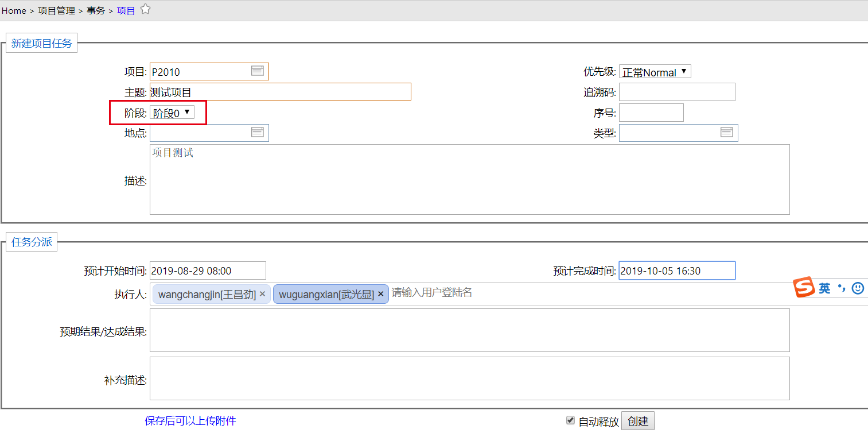Click the 主题 field with 测试项目
This screenshot has height=433, width=868.
click(x=281, y=92)
